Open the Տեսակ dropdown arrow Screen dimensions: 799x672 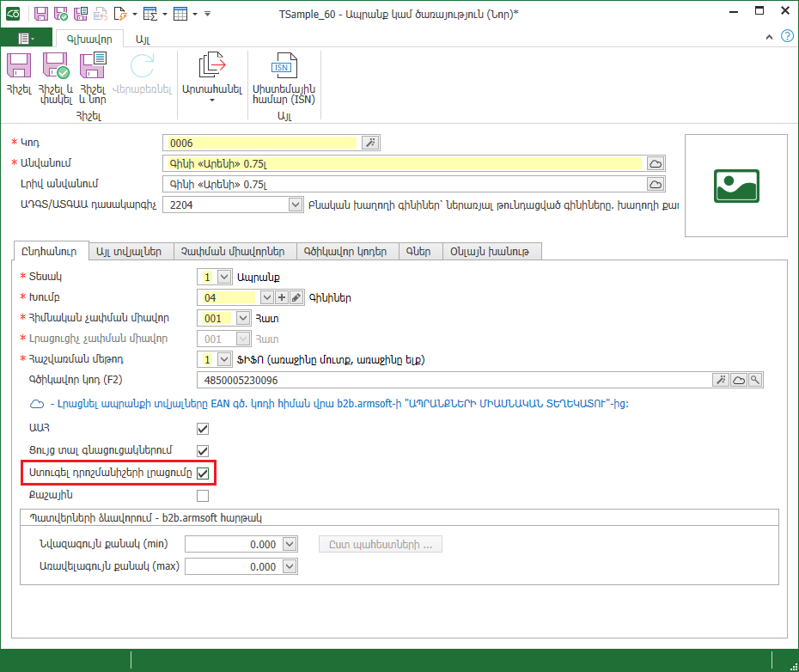[224, 277]
